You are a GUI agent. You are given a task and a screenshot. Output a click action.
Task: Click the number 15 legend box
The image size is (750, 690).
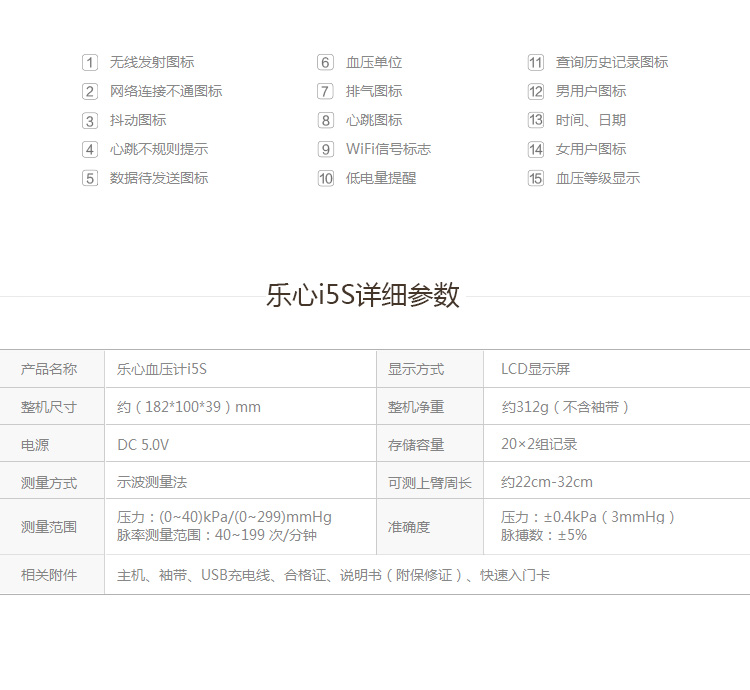[x=536, y=178]
